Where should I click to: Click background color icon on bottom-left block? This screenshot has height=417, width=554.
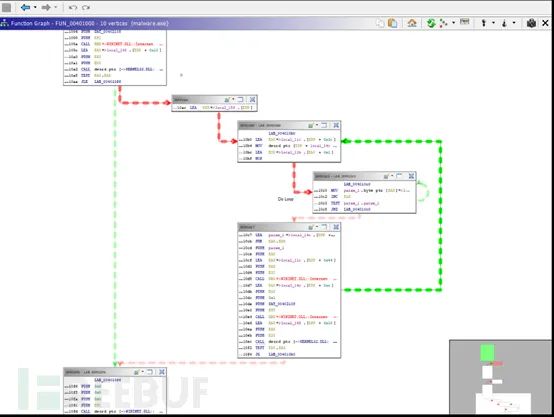pyautogui.click(x=137, y=372)
